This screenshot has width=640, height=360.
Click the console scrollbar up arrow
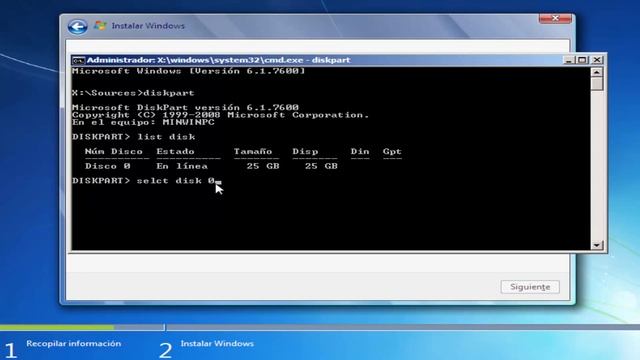pos(596,72)
